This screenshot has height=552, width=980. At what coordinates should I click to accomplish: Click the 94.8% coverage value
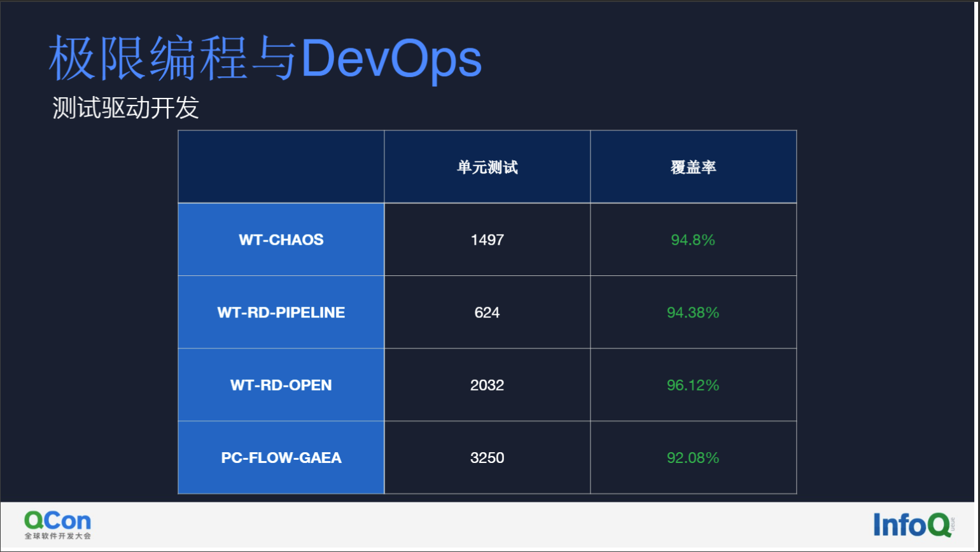click(x=693, y=240)
